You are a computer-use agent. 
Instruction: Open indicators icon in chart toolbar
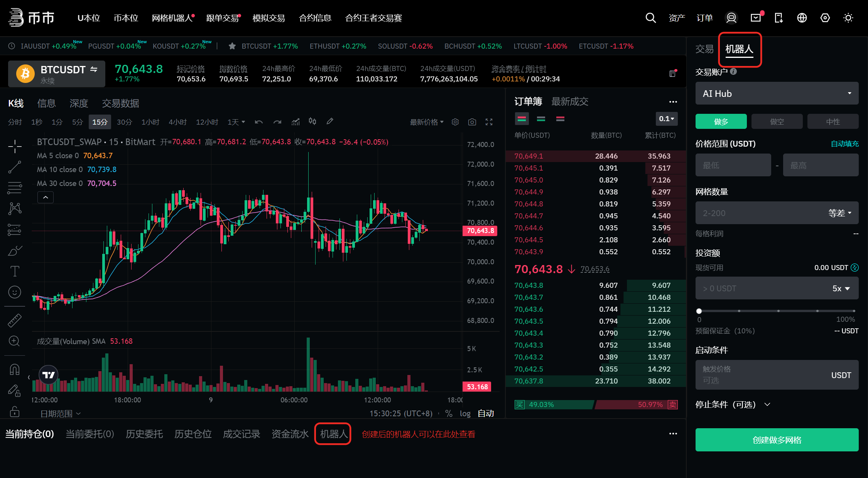[296, 122]
